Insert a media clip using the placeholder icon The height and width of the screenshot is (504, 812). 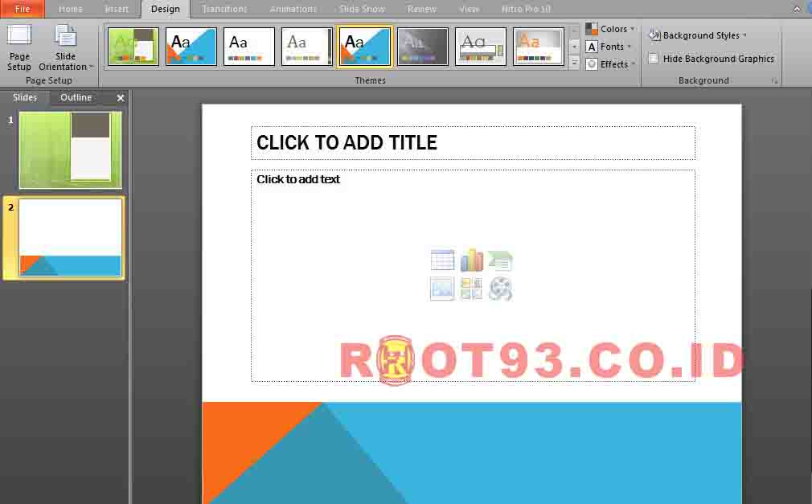pos(502,289)
